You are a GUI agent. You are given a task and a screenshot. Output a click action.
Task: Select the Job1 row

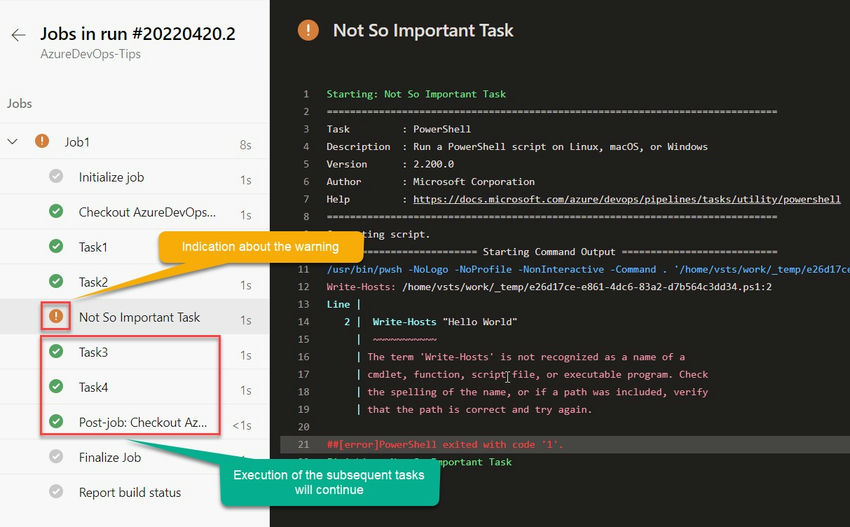pos(134,142)
